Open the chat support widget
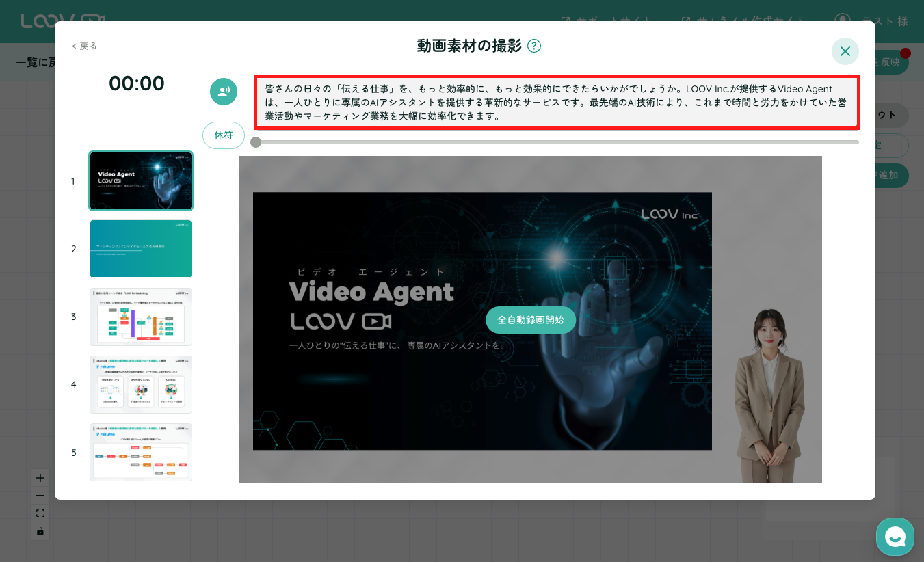This screenshot has width=924, height=562. [895, 537]
